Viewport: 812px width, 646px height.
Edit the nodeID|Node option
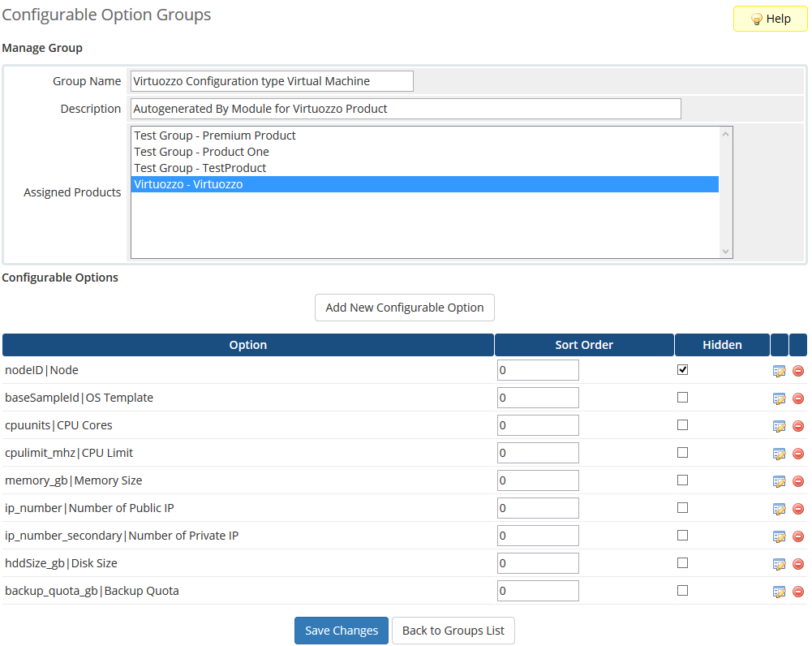(779, 371)
